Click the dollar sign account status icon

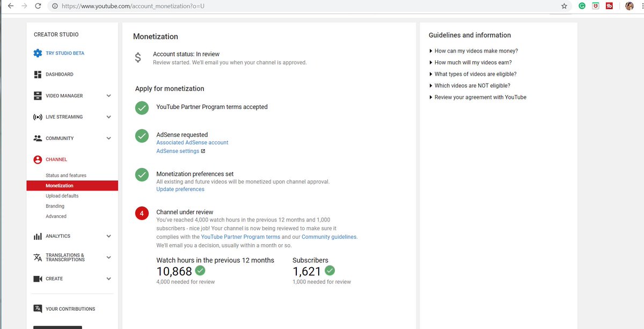click(x=138, y=58)
